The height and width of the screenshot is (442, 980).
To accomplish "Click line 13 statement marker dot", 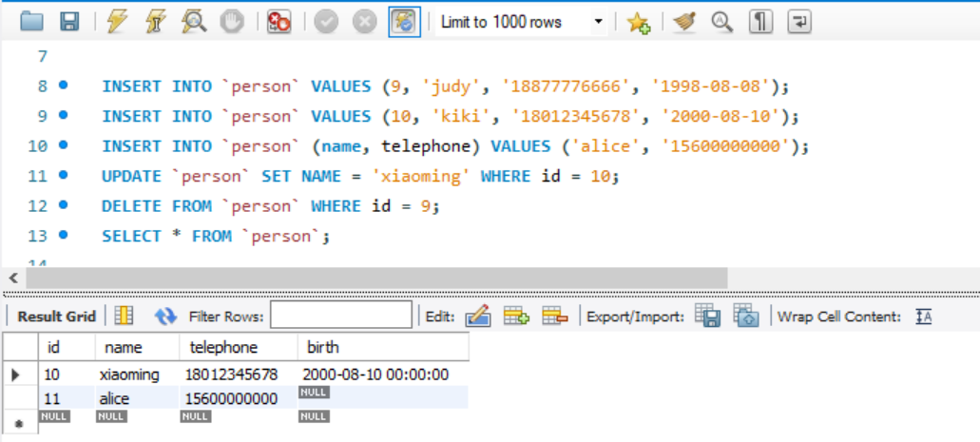I will pos(63,235).
